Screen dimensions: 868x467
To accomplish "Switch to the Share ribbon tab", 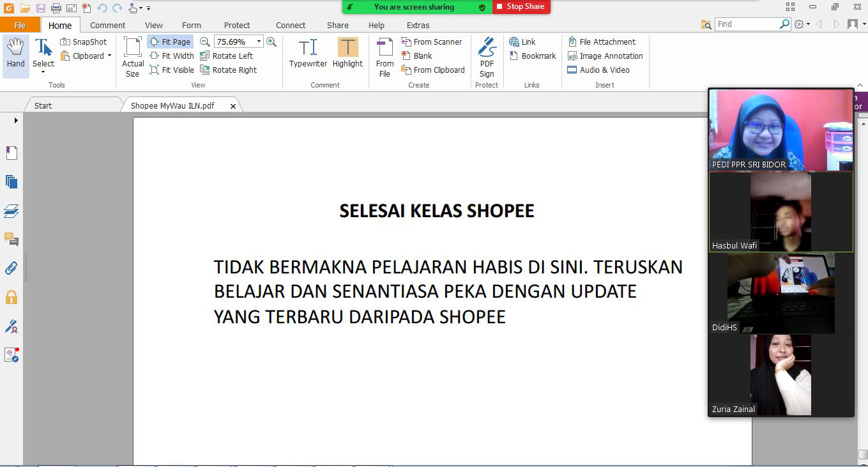I will tap(338, 25).
